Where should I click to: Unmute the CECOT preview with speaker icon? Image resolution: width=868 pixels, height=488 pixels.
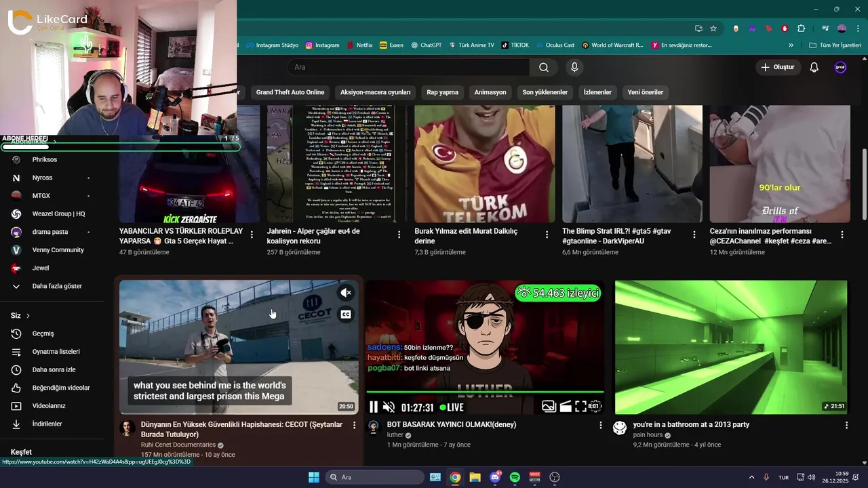(x=346, y=293)
